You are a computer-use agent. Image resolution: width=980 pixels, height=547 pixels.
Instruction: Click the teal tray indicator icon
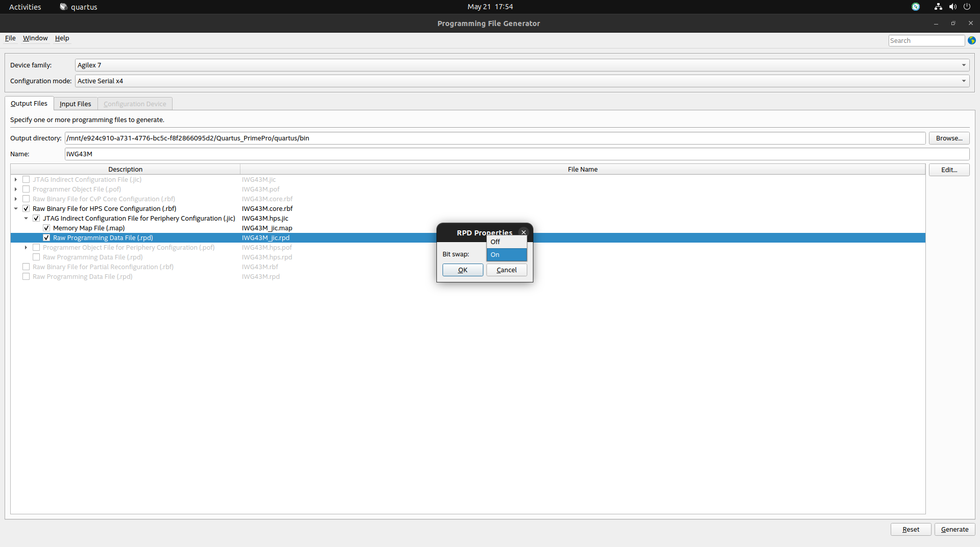[916, 7]
